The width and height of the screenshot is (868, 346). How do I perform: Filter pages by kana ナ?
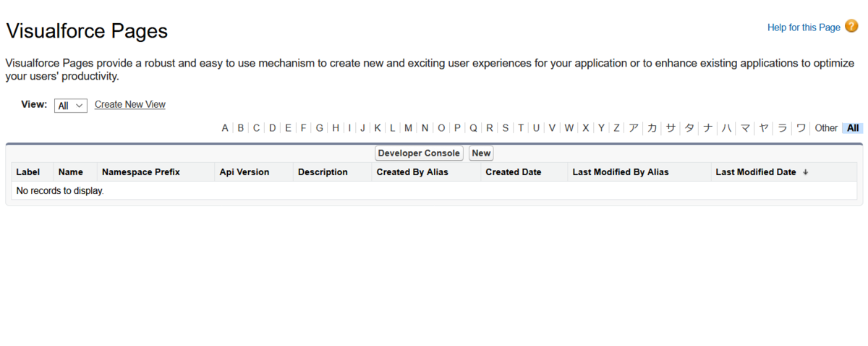(708, 128)
